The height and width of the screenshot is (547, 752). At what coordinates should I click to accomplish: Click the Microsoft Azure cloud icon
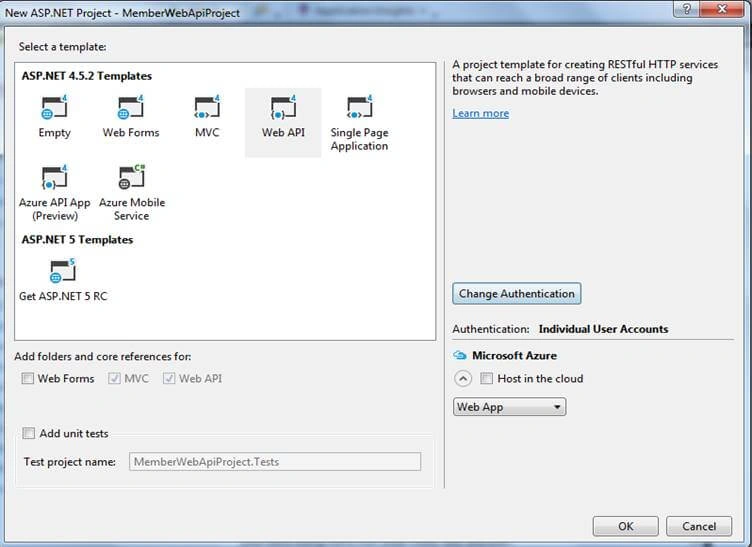459,355
